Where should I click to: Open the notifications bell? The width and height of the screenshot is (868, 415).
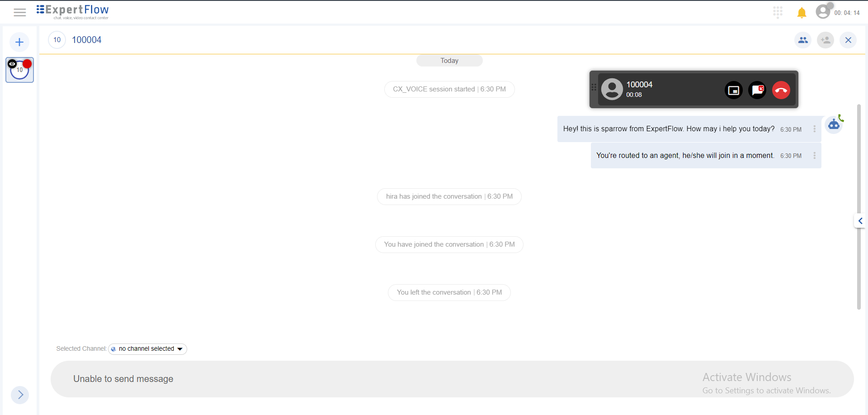point(802,12)
